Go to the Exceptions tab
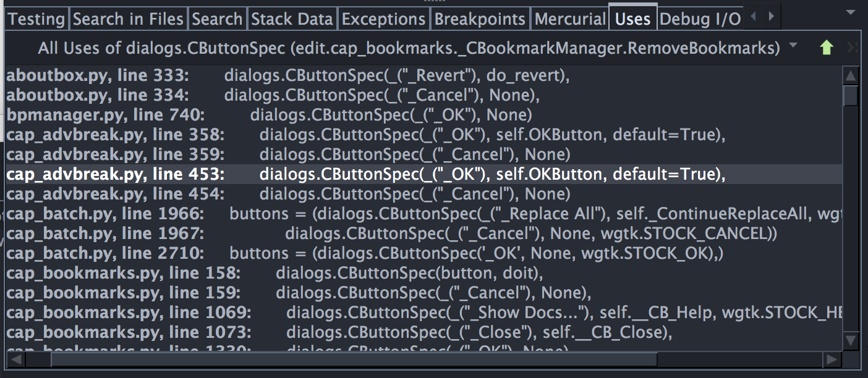868x378 pixels. tap(383, 19)
